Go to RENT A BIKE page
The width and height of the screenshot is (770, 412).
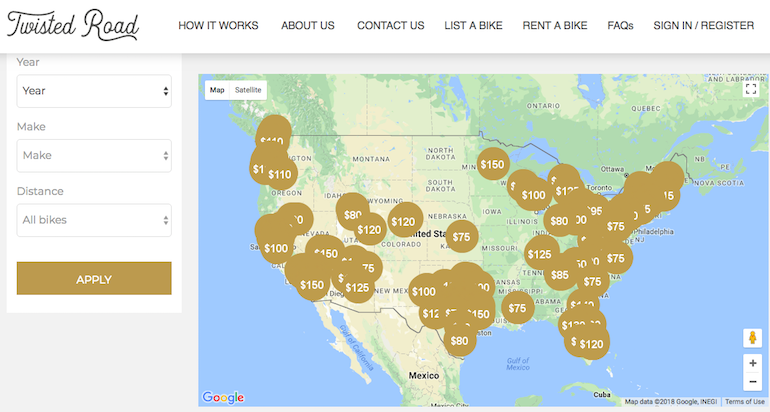(555, 25)
